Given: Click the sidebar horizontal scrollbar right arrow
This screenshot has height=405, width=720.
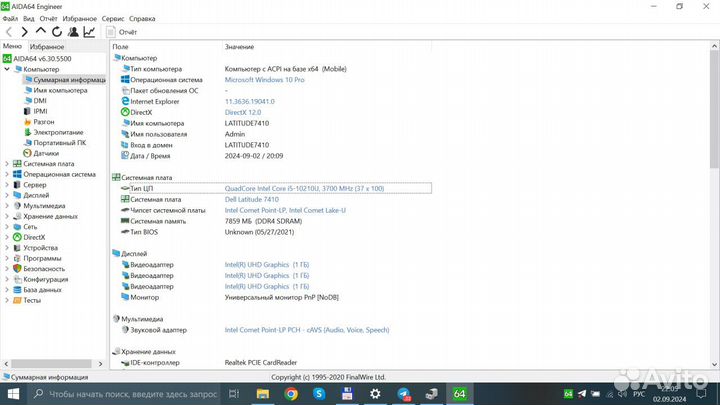Looking at the screenshot, I should coord(101,364).
